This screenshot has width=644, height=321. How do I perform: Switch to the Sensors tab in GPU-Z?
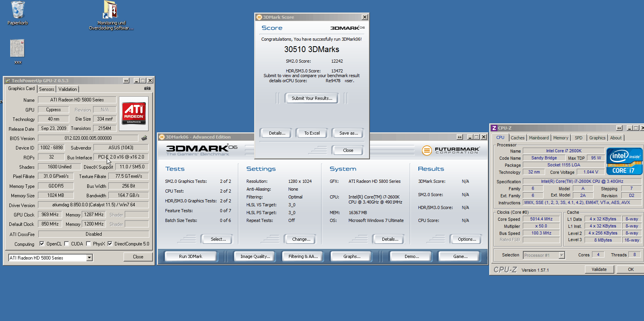point(47,89)
